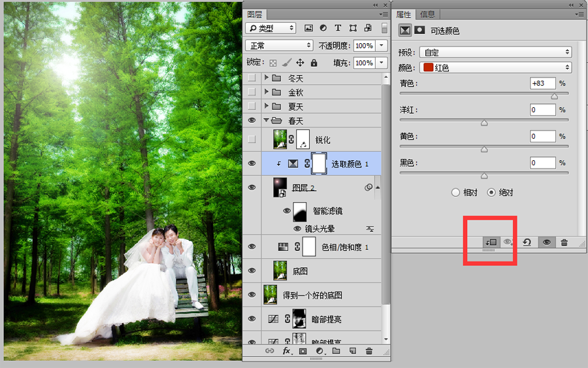Screen dimensions: 588x368
Task: Create new layer icon
Action: [x=353, y=351]
